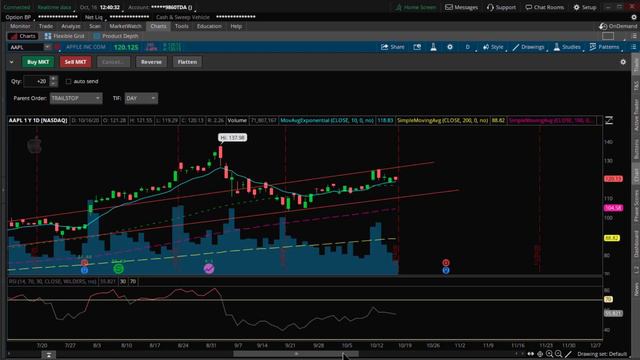Click the horizontal chart scrollbar thumb
This screenshot has width=640, height=360.
296,354
